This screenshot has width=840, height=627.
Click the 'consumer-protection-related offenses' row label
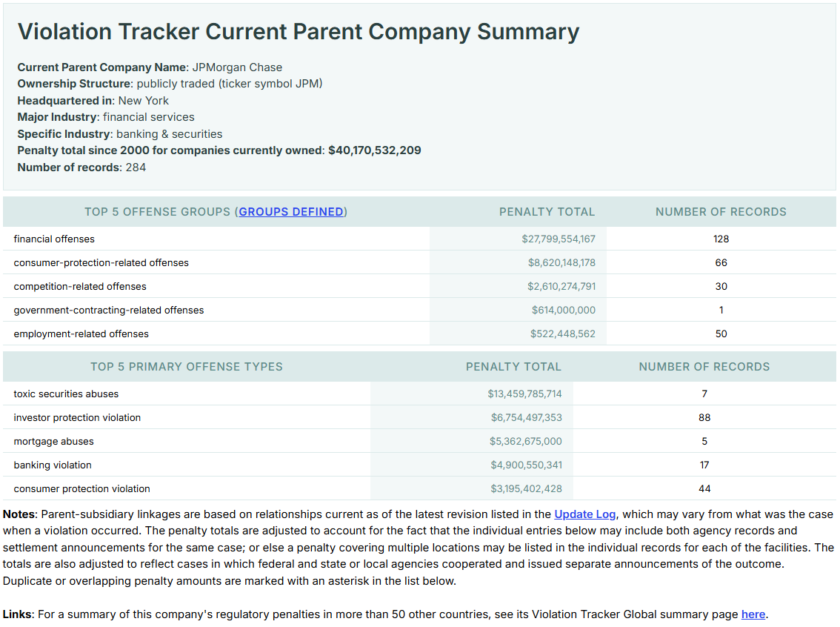101,262
